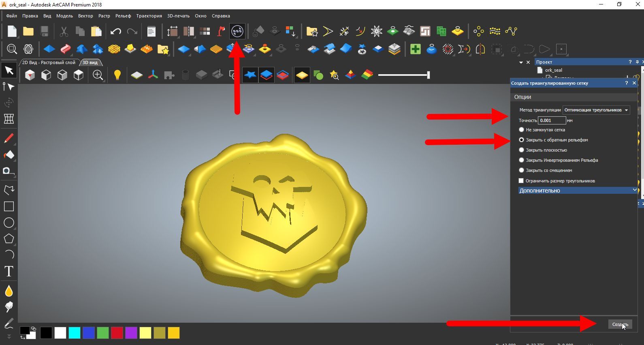
Task: Select the Create Polygon tool
Action: [9, 239]
